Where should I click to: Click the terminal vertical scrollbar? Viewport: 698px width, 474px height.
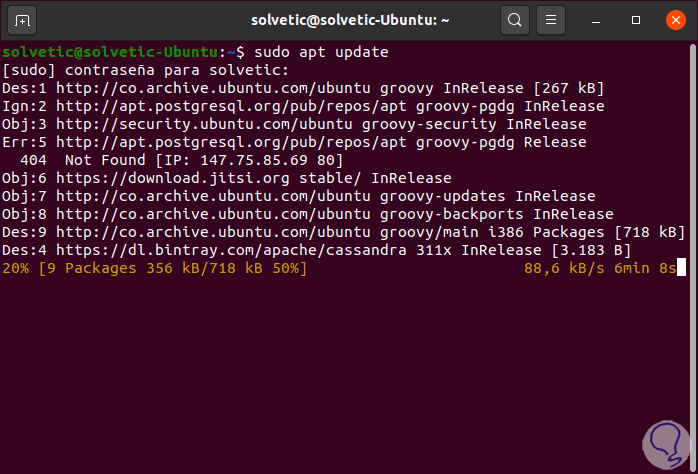(x=693, y=257)
